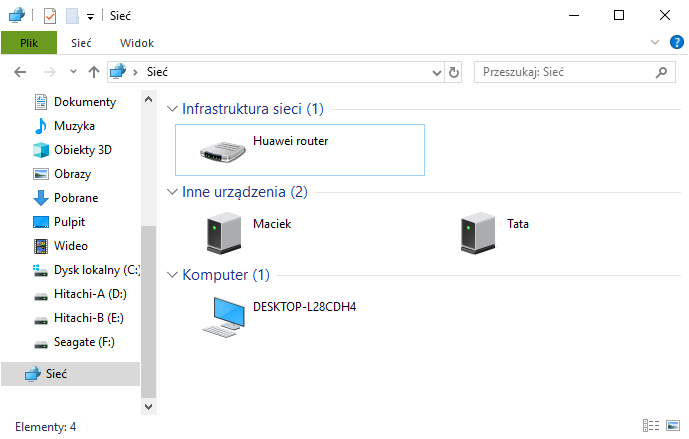Click the Elementy: 4 status text
The width and height of the screenshot is (689, 439).
pyautogui.click(x=46, y=427)
